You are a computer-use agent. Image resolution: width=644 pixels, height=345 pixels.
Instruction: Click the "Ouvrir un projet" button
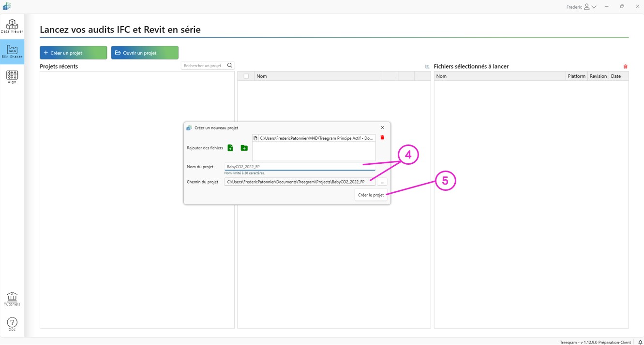(x=145, y=53)
